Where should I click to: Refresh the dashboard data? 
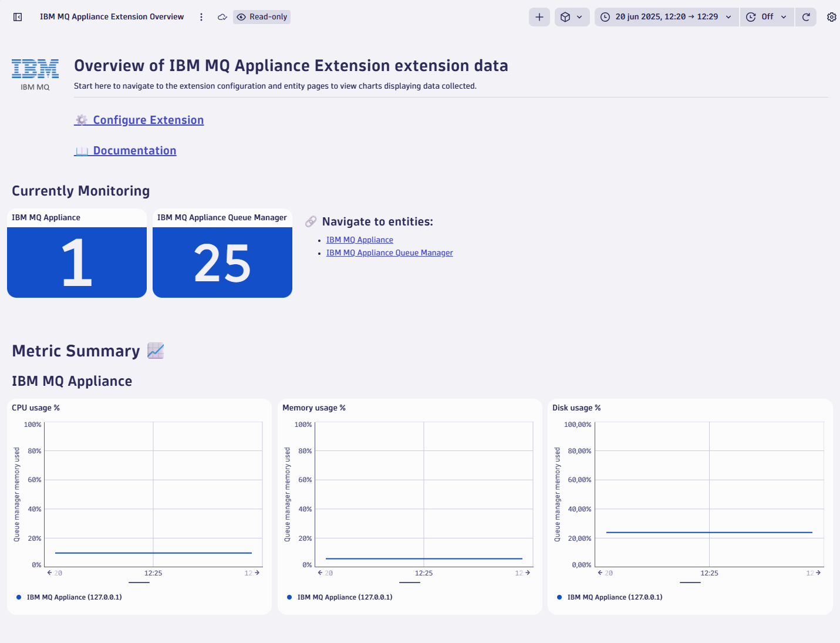(805, 16)
